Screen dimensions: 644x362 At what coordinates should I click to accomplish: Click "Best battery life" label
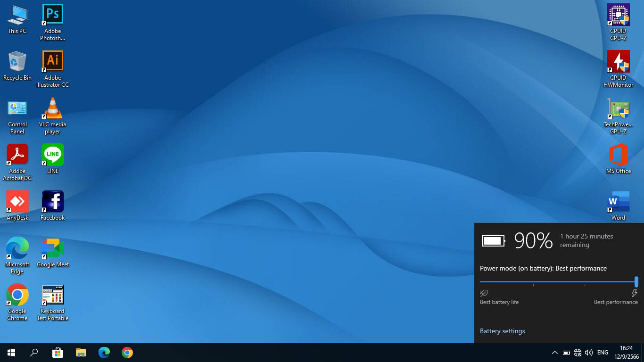pos(499,302)
